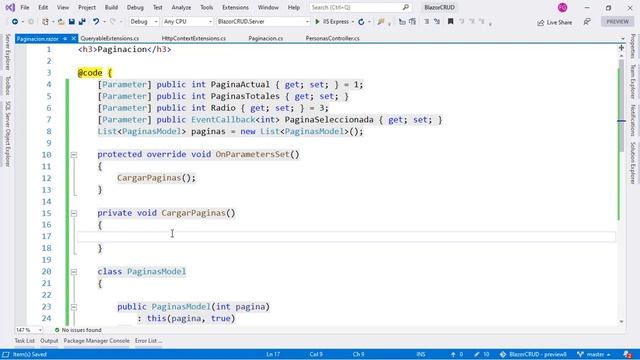The width and height of the screenshot is (640, 360).
Task: Collapse the PaginasModel constructor on line 23
Action: (74, 307)
